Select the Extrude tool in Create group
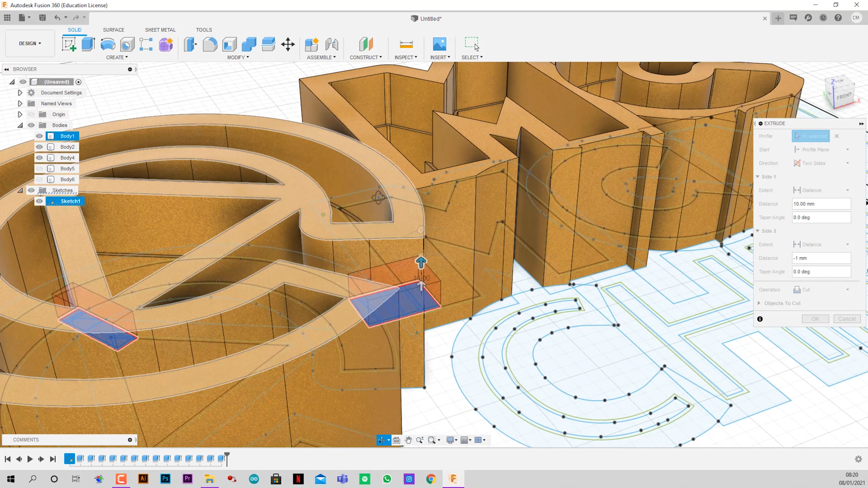 point(88,44)
